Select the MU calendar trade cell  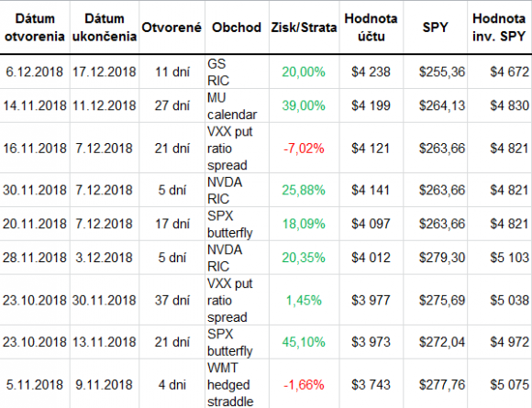232,105
